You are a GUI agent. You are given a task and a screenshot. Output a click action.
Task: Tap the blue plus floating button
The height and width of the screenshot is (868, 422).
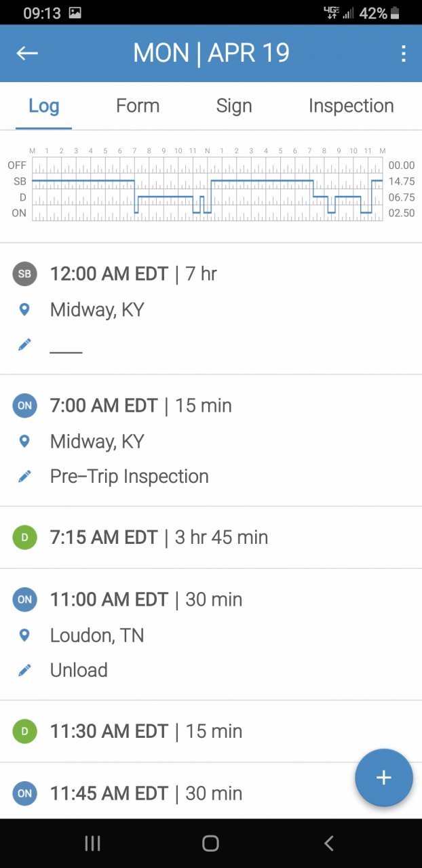pos(383,777)
